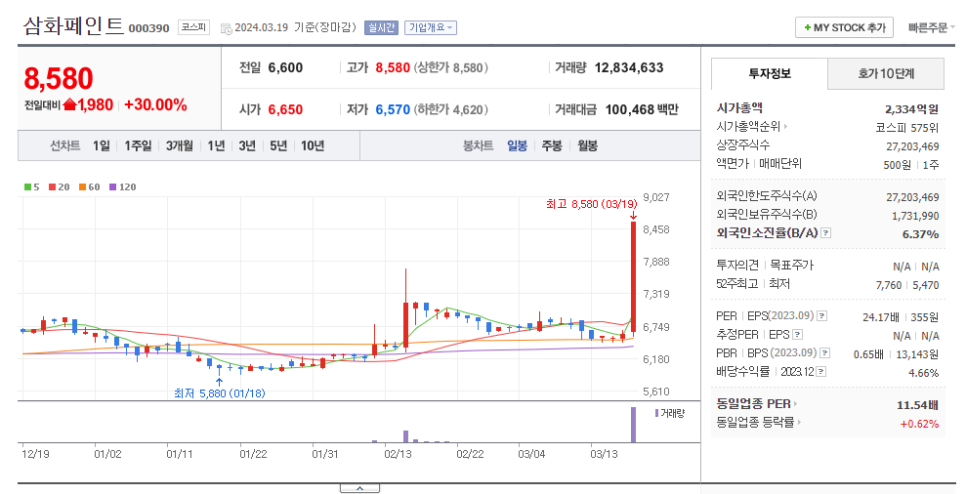The height and width of the screenshot is (494, 966).
Task: Select the 3년 line chart period
Action: click(247, 146)
